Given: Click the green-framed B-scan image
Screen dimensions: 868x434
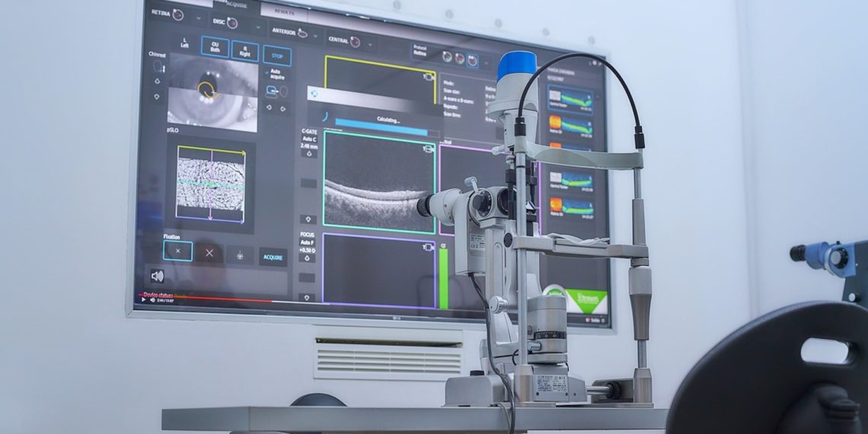Looking at the screenshot, I should click(x=379, y=183).
